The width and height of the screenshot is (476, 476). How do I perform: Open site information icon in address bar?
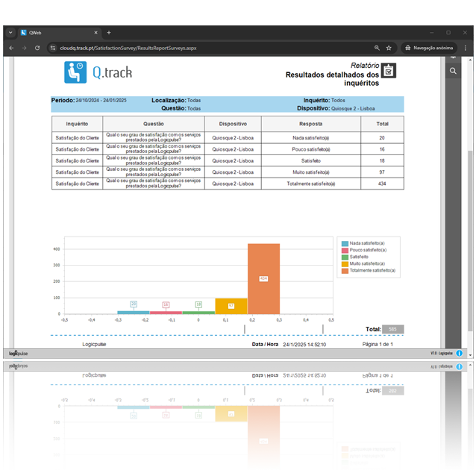pyautogui.click(x=53, y=48)
